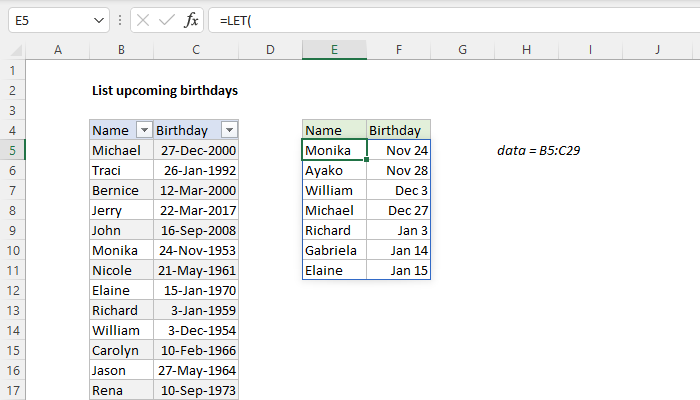
Task: Select cell 'Carolyn'
Action: click(121, 350)
